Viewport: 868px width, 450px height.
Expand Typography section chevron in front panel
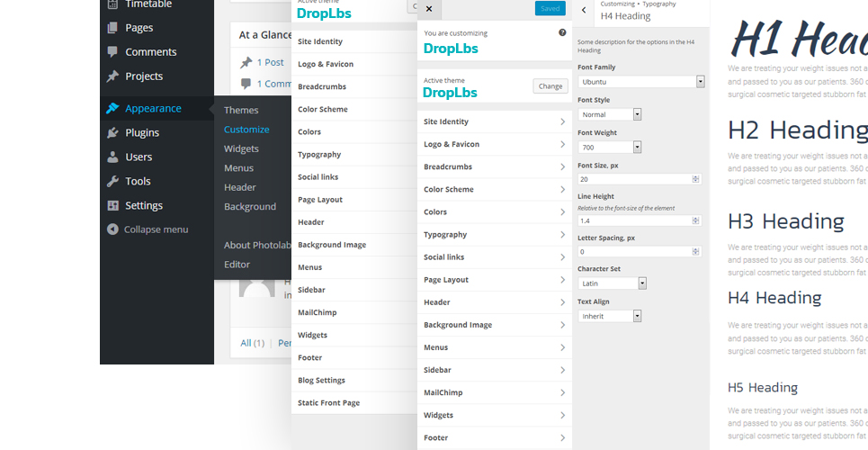[562, 234]
